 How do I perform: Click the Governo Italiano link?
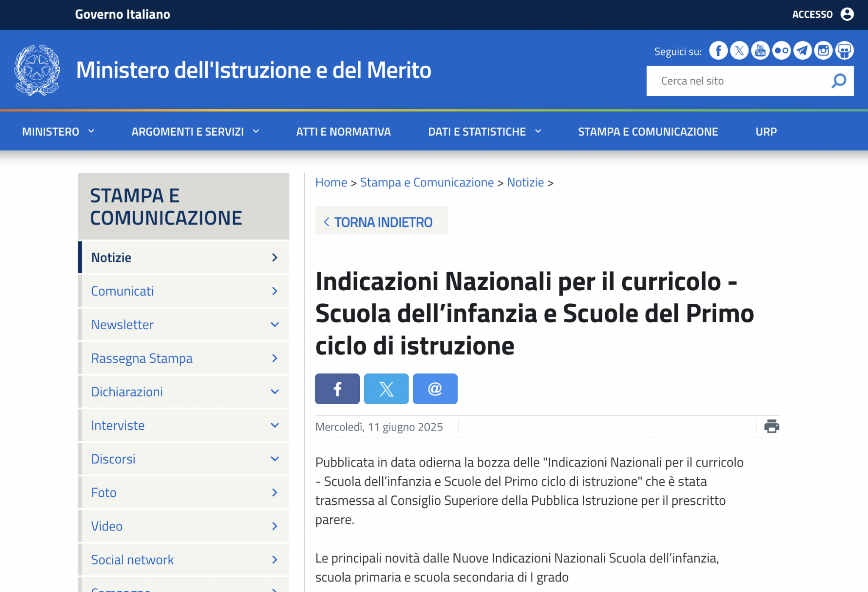click(122, 14)
